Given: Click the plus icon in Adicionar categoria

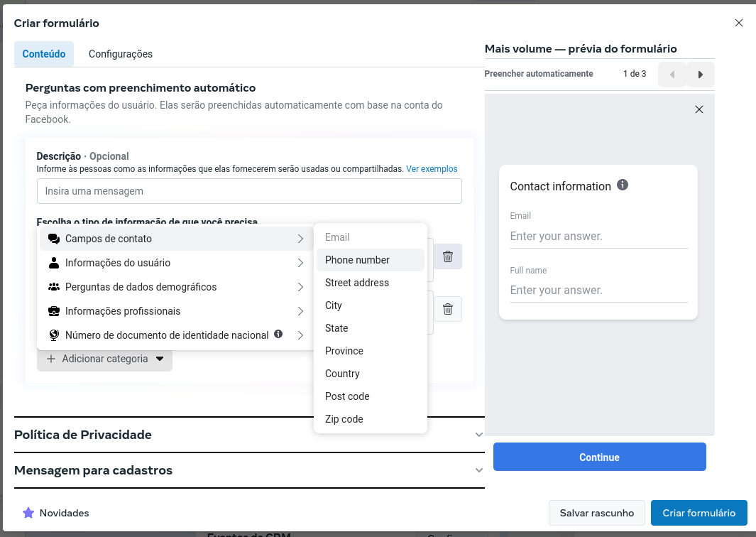Looking at the screenshot, I should [51, 359].
